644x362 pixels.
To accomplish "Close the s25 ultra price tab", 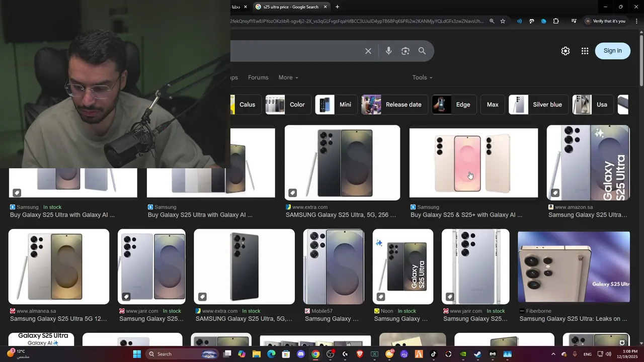I will (x=326, y=7).
